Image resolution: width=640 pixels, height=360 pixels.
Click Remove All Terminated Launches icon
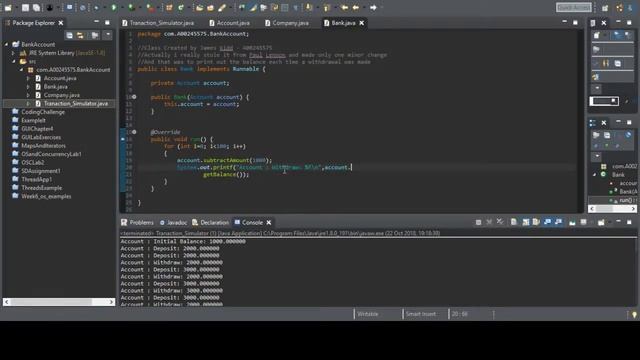coord(500,222)
